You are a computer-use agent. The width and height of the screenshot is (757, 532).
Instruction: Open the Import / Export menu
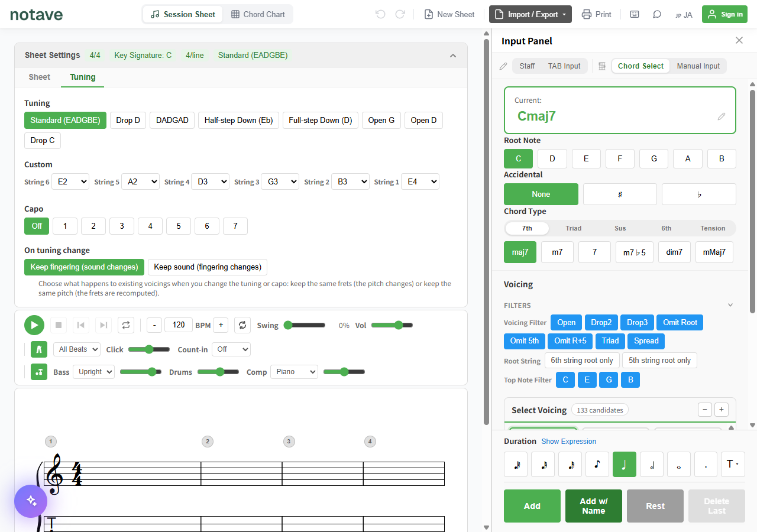[530, 14]
